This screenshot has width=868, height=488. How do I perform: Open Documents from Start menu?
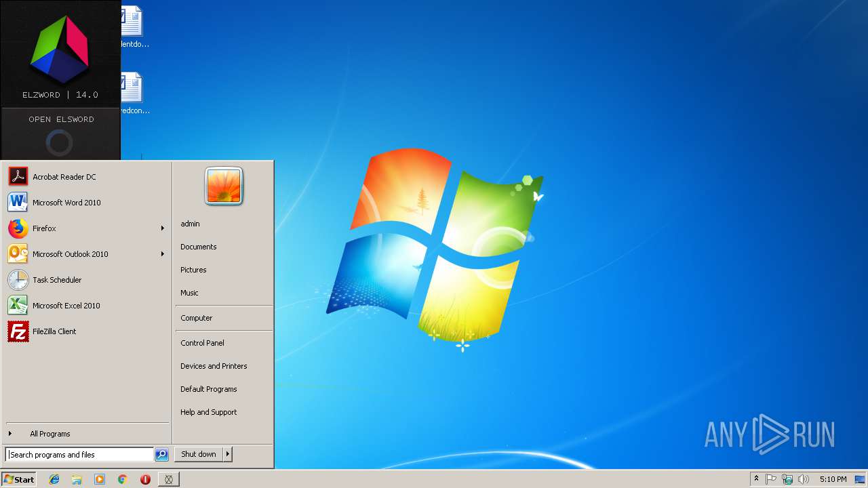point(224,247)
